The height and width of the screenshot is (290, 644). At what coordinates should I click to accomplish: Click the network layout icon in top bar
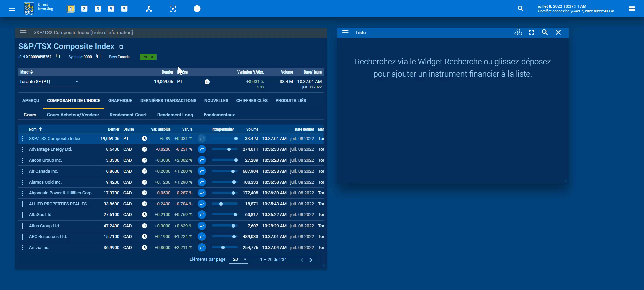point(149,9)
